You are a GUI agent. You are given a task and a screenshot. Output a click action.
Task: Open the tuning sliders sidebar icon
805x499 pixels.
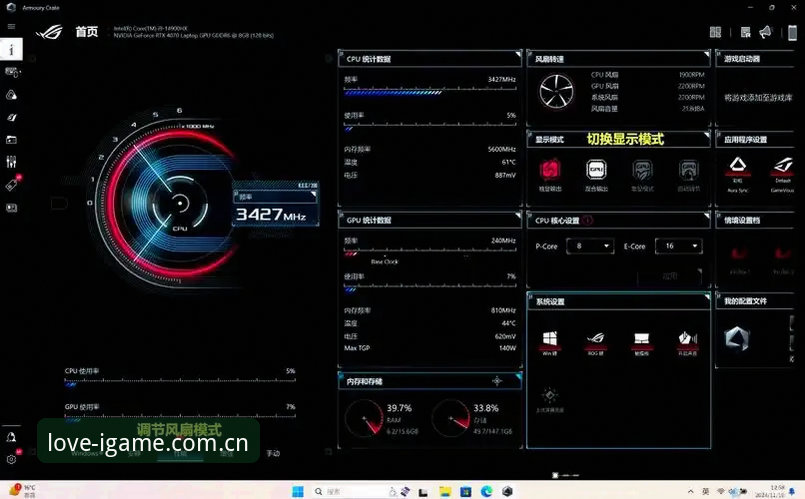click(x=11, y=162)
